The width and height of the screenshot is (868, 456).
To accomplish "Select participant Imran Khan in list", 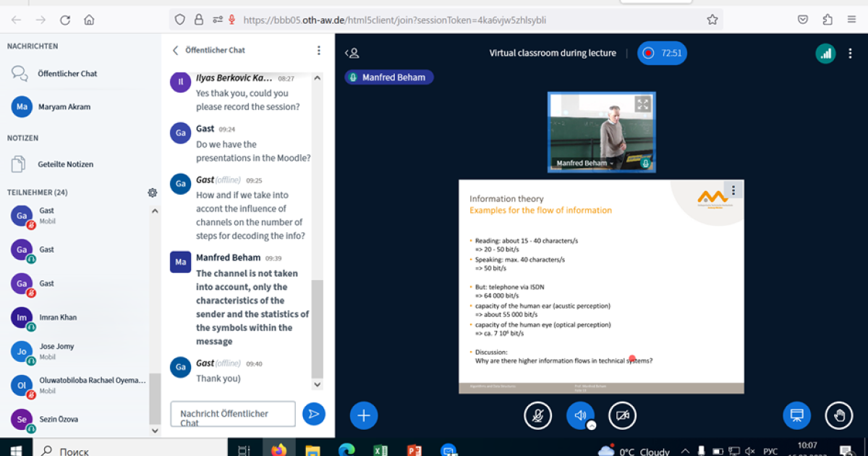I will [x=58, y=317].
